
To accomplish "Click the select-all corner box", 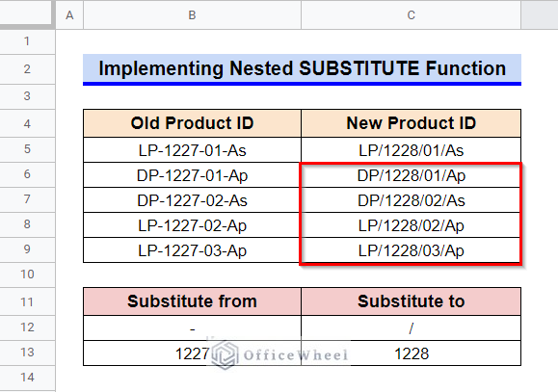I will tap(27, 13).
